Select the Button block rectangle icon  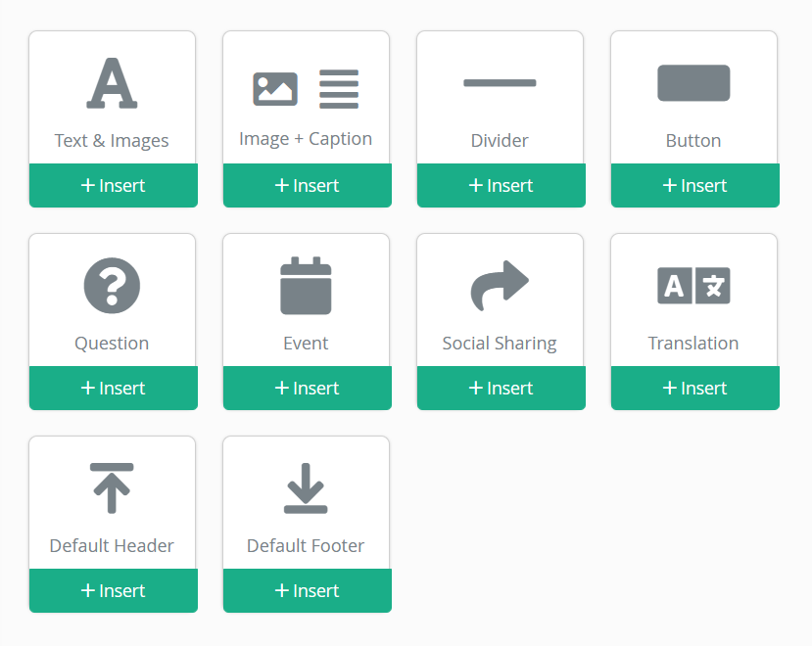point(693,83)
